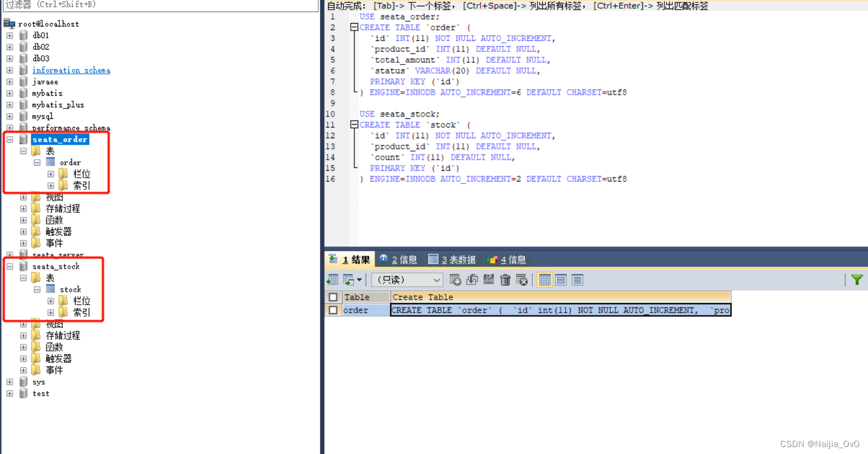This screenshot has width=868, height=454.
Task: Collapse the CREATE TABLE order code fold
Action: [354, 27]
